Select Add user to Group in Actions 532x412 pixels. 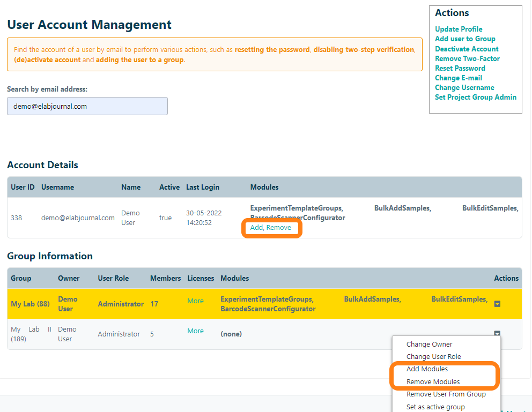(465, 39)
